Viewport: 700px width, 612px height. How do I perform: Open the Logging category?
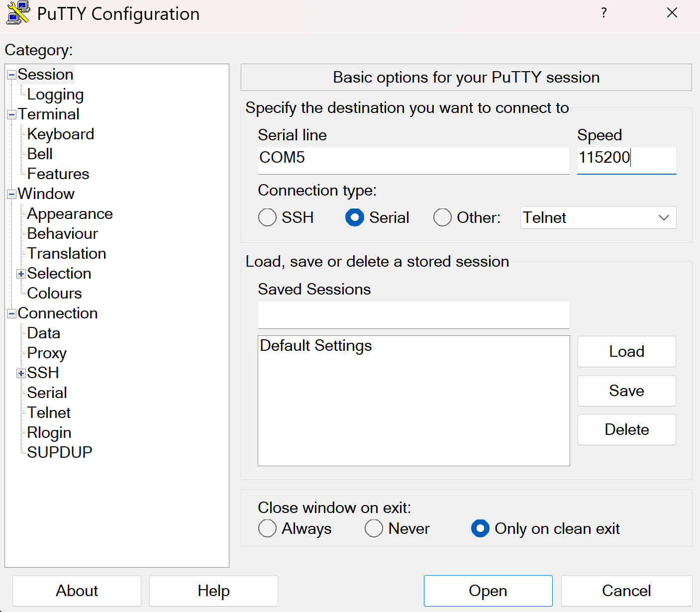click(55, 95)
